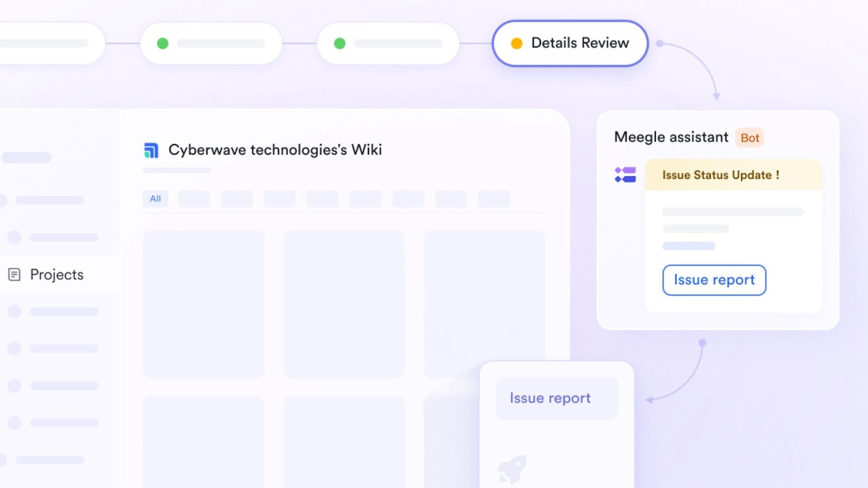Select the Projects document icon in the sidebar
868x488 pixels.
(x=13, y=274)
